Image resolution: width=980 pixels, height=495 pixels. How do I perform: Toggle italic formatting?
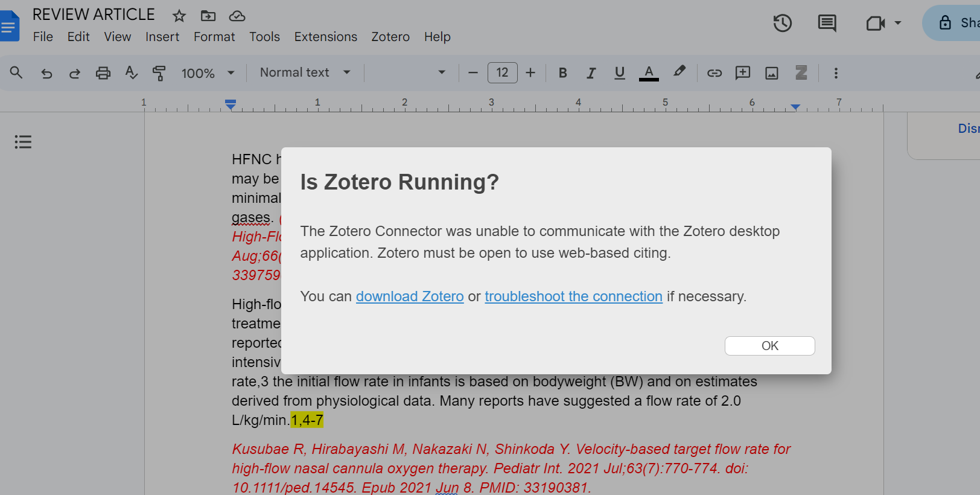591,73
